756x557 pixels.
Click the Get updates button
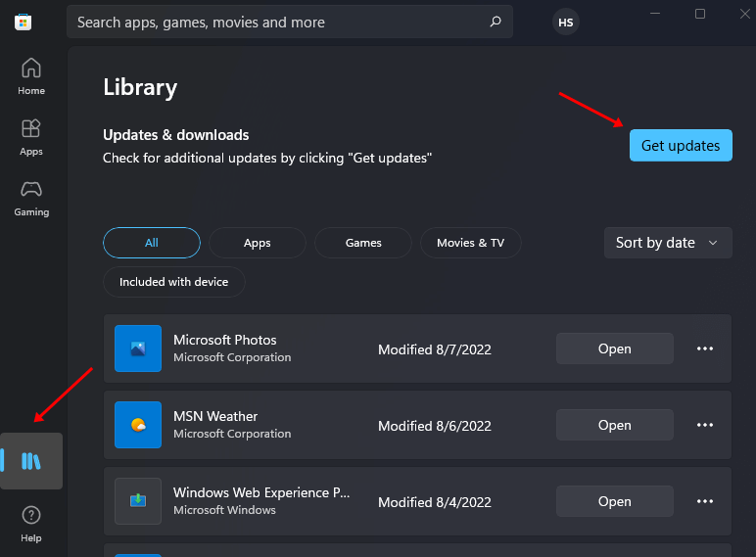[681, 146]
